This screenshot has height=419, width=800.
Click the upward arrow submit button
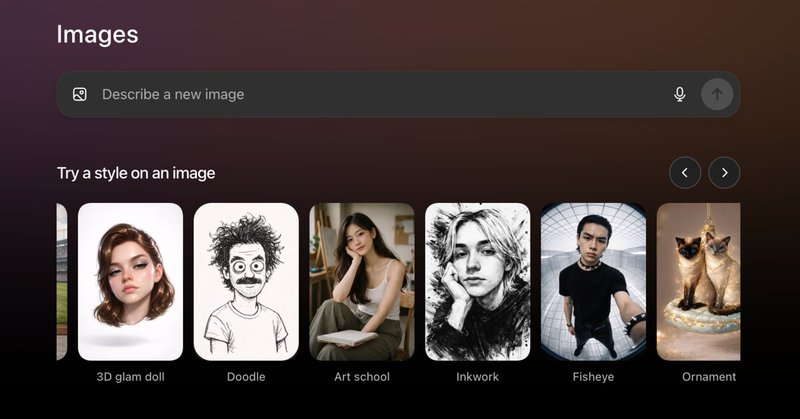point(717,94)
